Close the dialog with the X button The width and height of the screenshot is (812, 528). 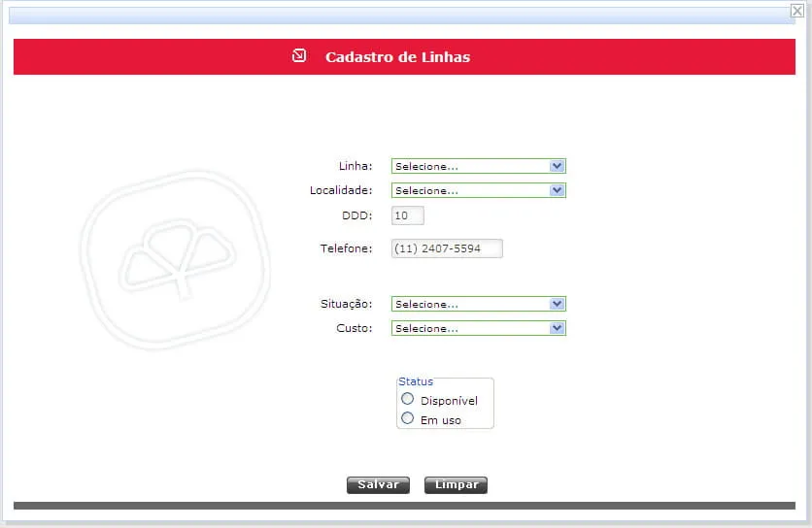point(796,11)
